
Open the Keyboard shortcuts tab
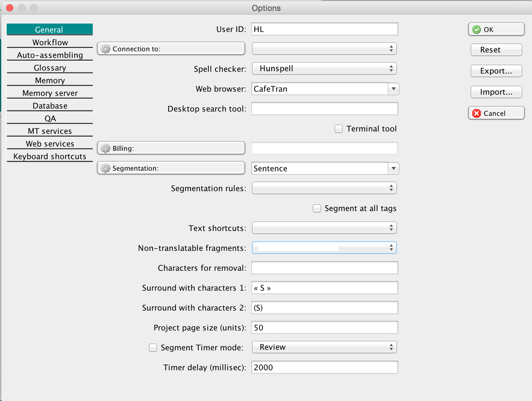(50, 156)
